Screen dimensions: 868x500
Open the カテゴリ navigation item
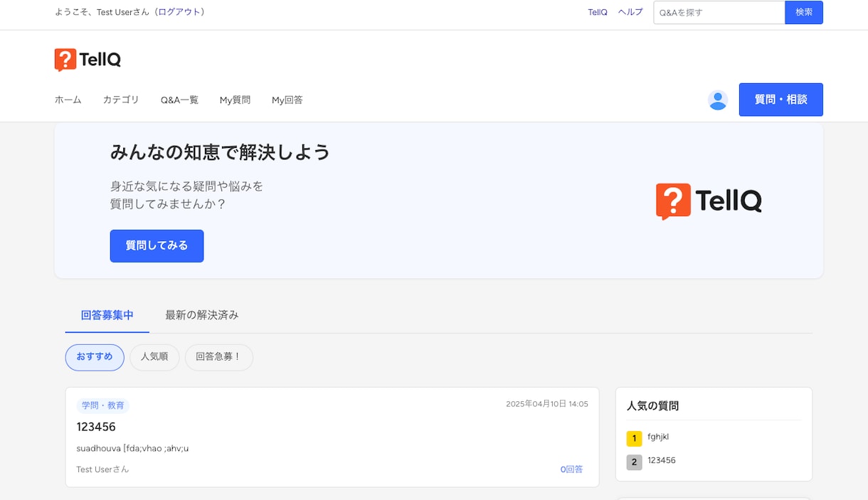click(x=121, y=100)
